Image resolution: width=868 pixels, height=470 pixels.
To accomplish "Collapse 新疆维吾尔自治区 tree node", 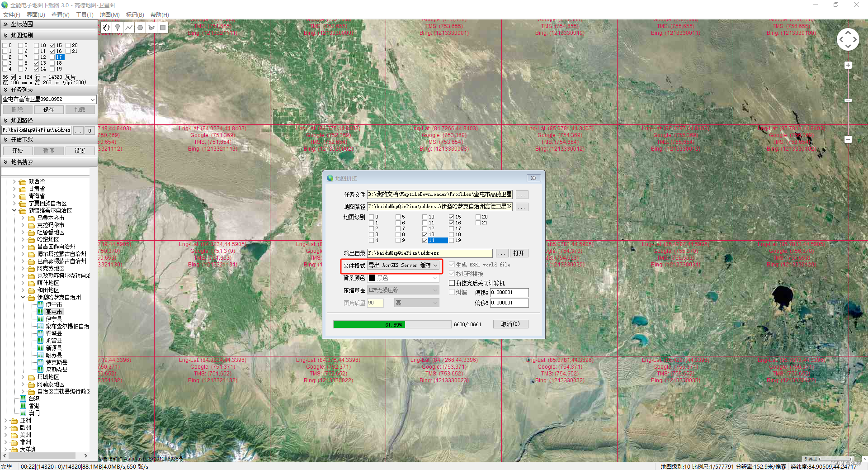I will pyautogui.click(x=14, y=210).
